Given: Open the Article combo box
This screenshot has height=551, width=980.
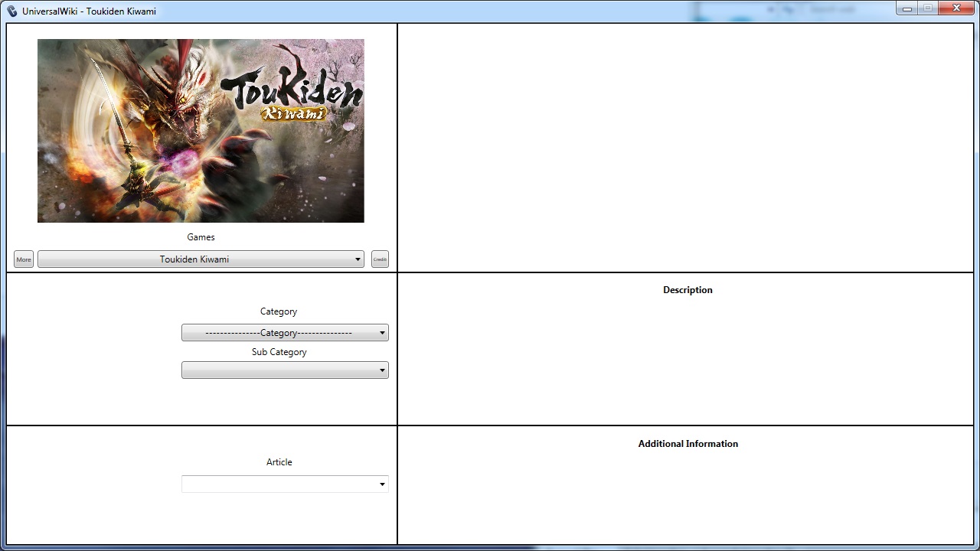Looking at the screenshot, I should pos(285,484).
